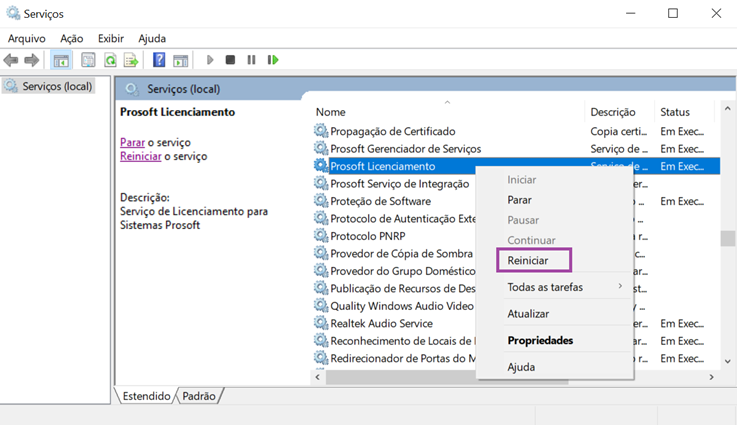Choose Atualizar in the context menu
This screenshot has width=737, height=425.
coord(528,314)
